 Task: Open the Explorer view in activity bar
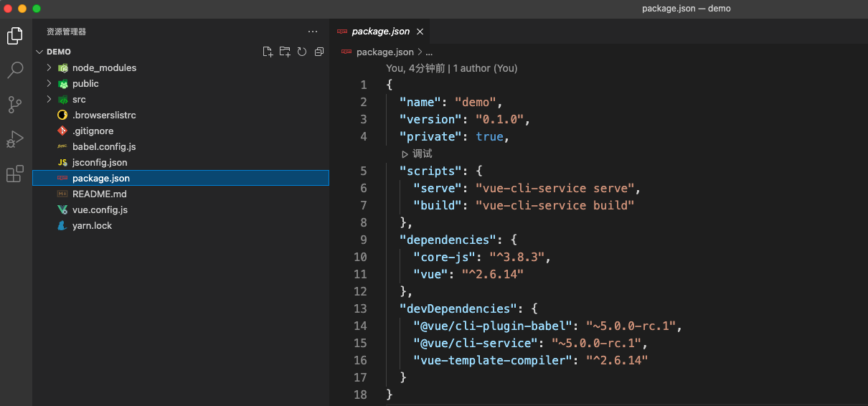coord(15,35)
